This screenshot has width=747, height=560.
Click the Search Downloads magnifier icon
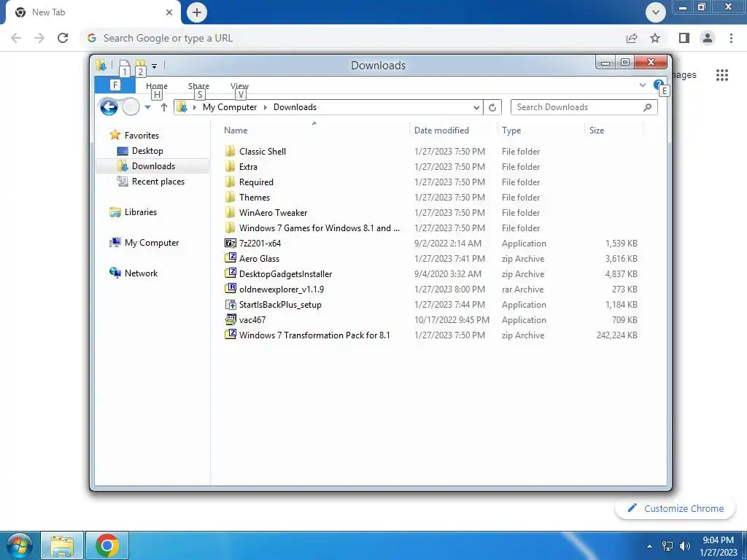tap(647, 107)
